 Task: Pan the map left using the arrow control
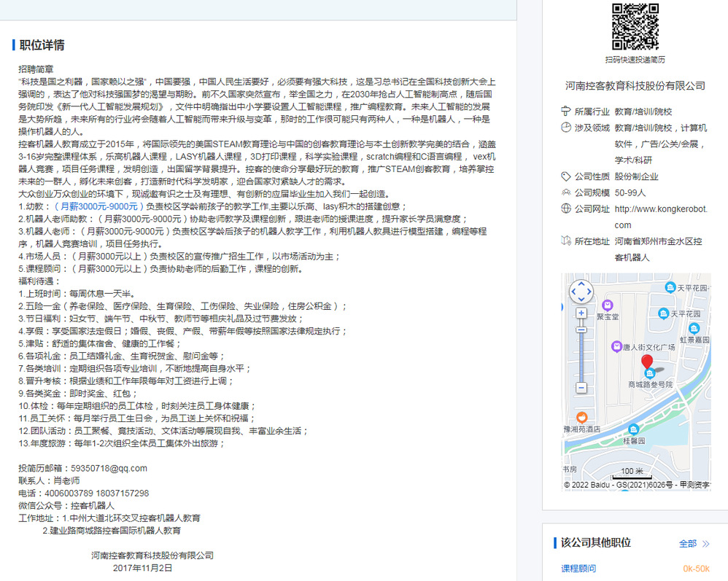tap(573, 293)
